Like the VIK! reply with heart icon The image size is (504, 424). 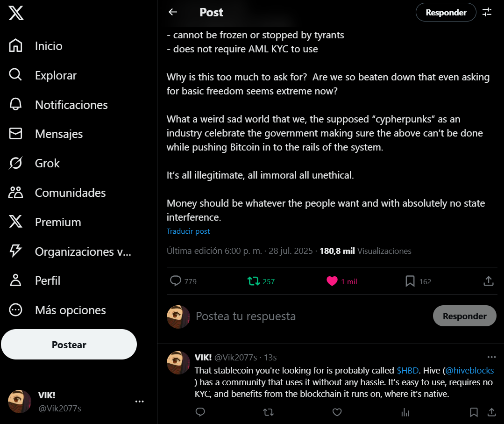coord(337,412)
